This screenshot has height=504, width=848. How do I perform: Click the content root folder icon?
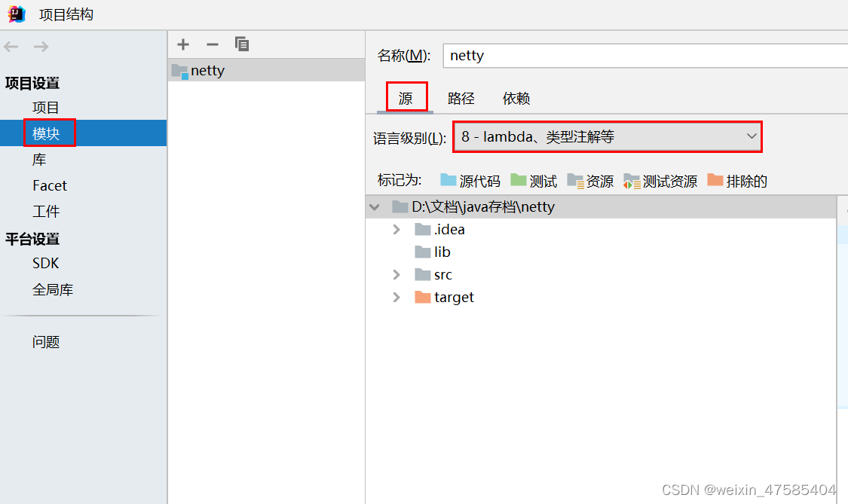pyautogui.click(x=400, y=206)
